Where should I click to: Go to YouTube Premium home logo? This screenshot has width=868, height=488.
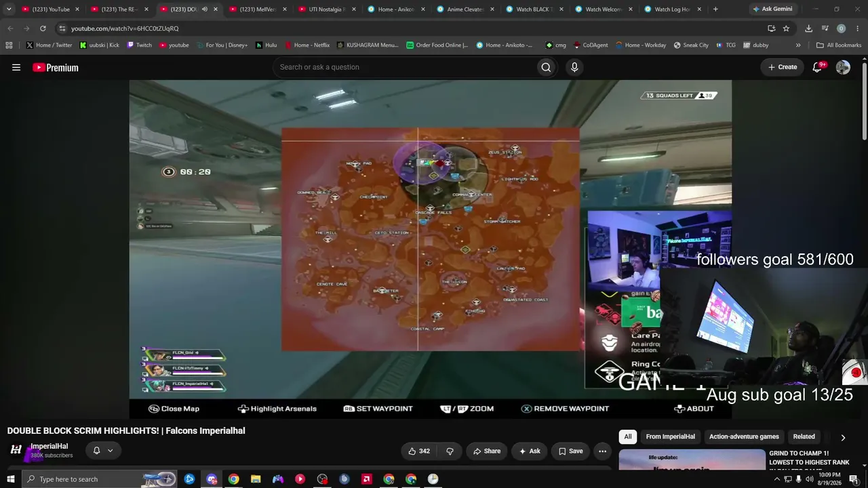[56, 67]
